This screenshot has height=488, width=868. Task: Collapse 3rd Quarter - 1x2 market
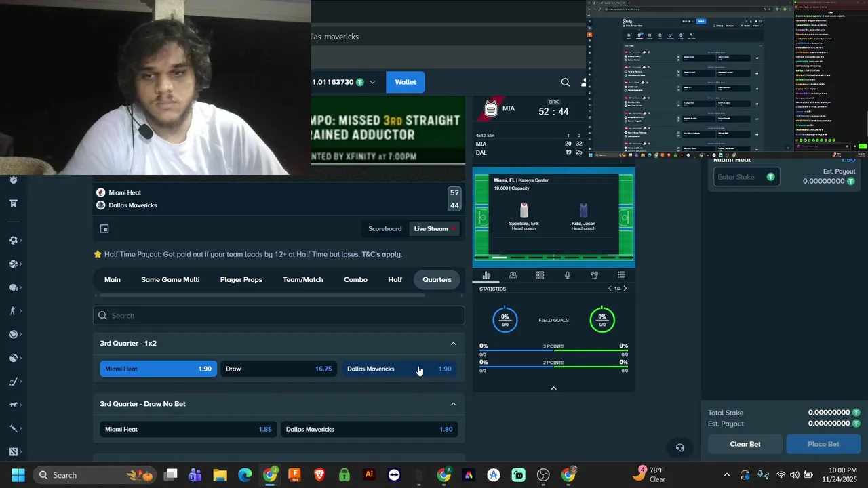coord(453,344)
